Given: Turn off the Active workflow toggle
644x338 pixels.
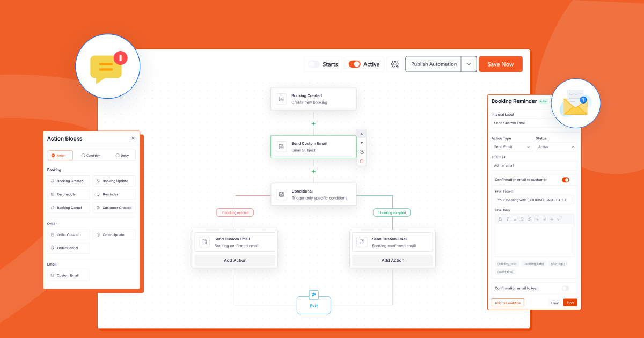Looking at the screenshot, I should tap(355, 64).
